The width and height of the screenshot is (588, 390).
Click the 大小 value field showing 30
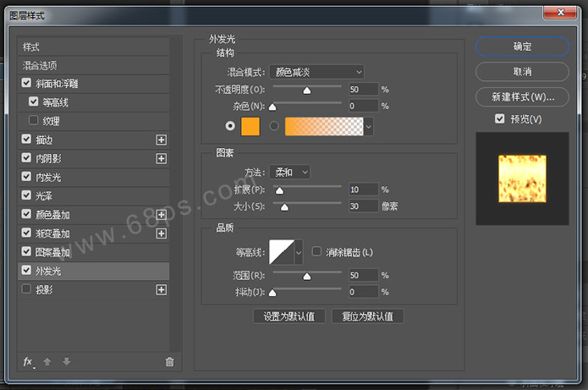pyautogui.click(x=363, y=206)
